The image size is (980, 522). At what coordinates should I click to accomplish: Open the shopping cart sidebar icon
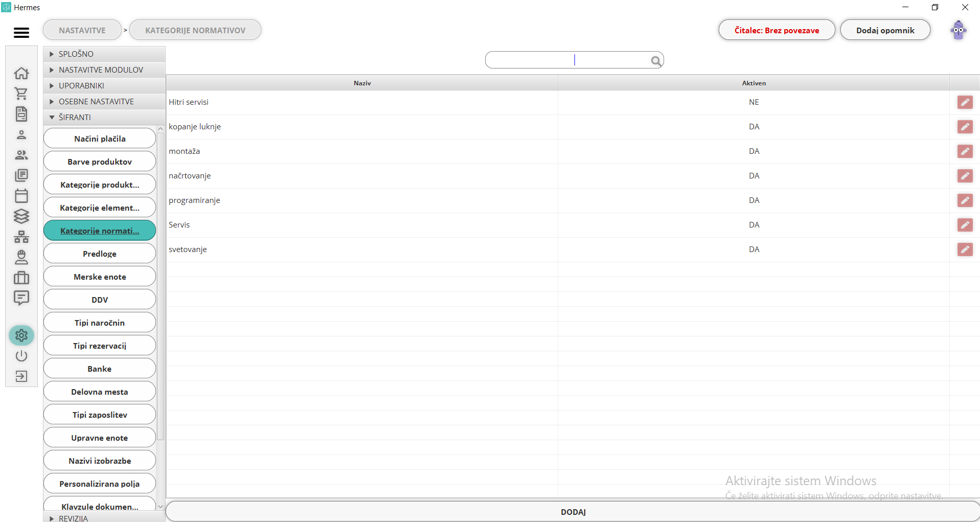(21, 94)
